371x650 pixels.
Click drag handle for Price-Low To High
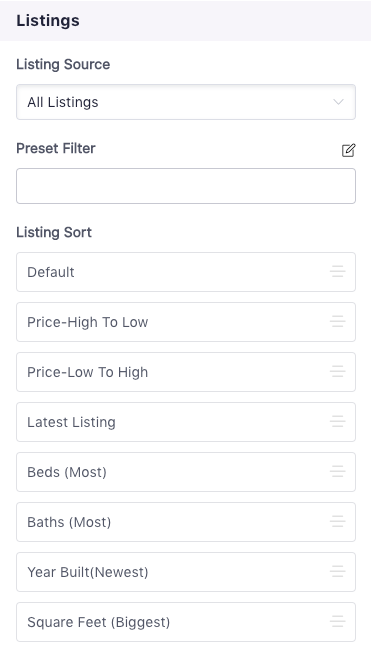(338, 372)
